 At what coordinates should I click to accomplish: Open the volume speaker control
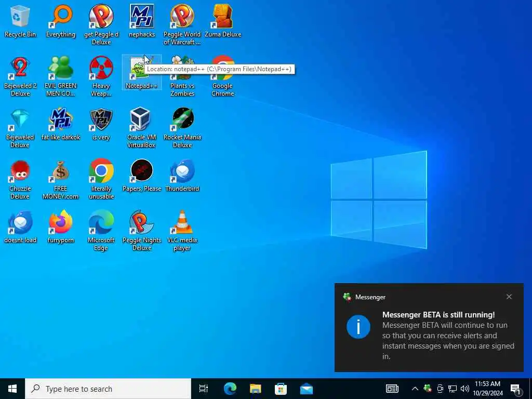click(465, 389)
